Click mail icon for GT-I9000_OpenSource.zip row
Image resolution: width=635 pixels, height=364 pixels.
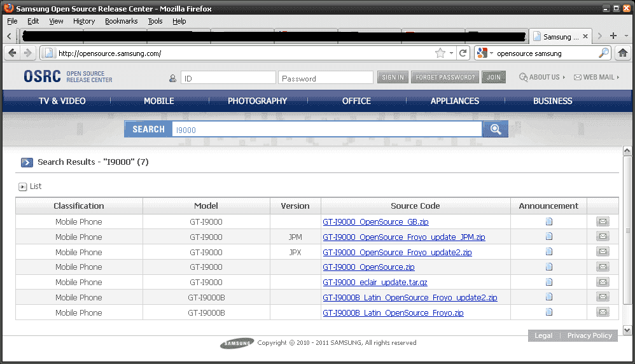tap(603, 267)
